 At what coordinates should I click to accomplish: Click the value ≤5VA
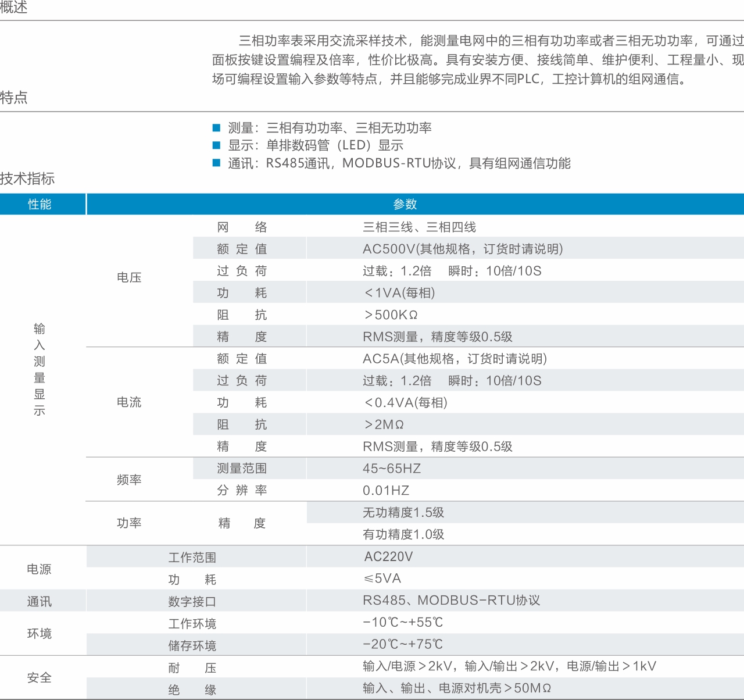(x=382, y=578)
